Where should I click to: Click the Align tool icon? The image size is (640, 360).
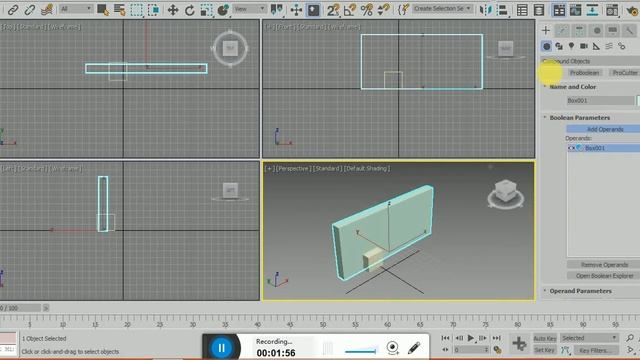point(502,10)
